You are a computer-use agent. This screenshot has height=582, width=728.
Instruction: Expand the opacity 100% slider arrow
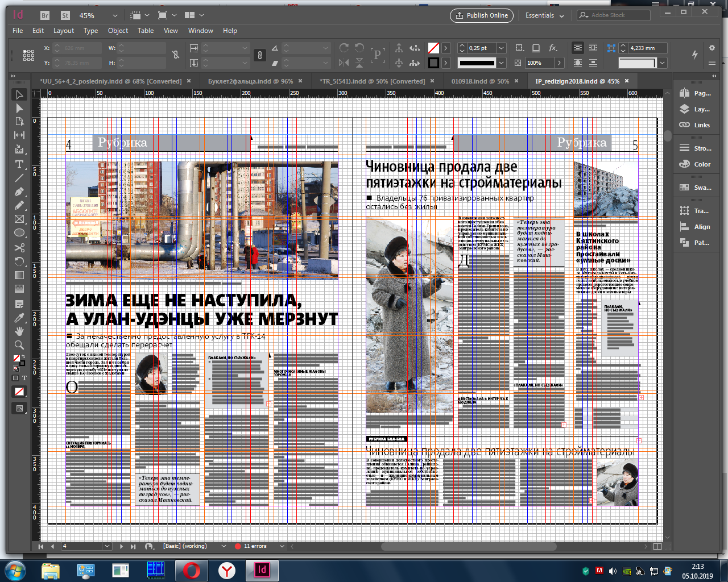[560, 63]
